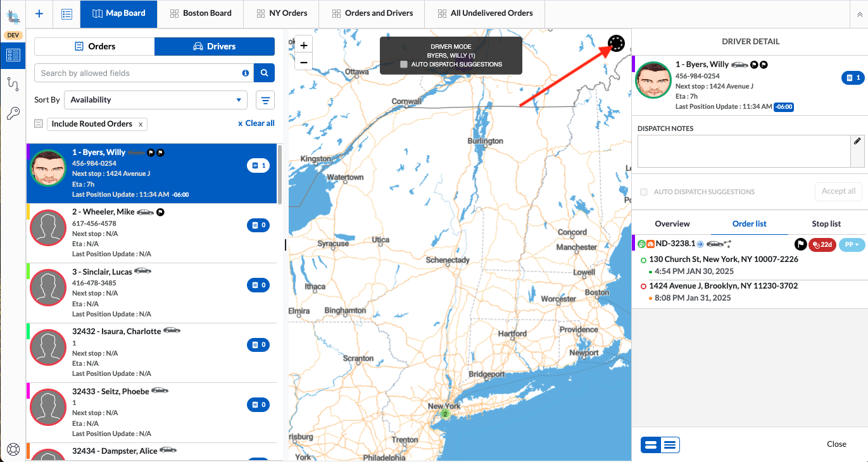Click the blue arrow icon after ND-3238.1
Screen dimensions: 868x462
point(700,244)
